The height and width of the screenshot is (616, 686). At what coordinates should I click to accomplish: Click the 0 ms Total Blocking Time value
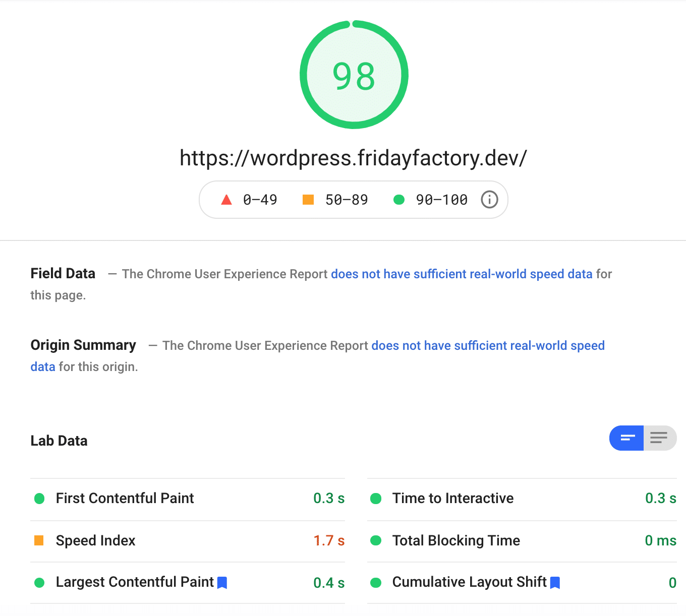tap(661, 540)
